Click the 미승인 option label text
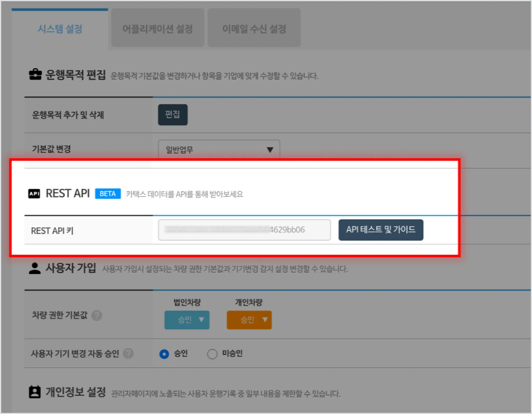 [x=232, y=353]
